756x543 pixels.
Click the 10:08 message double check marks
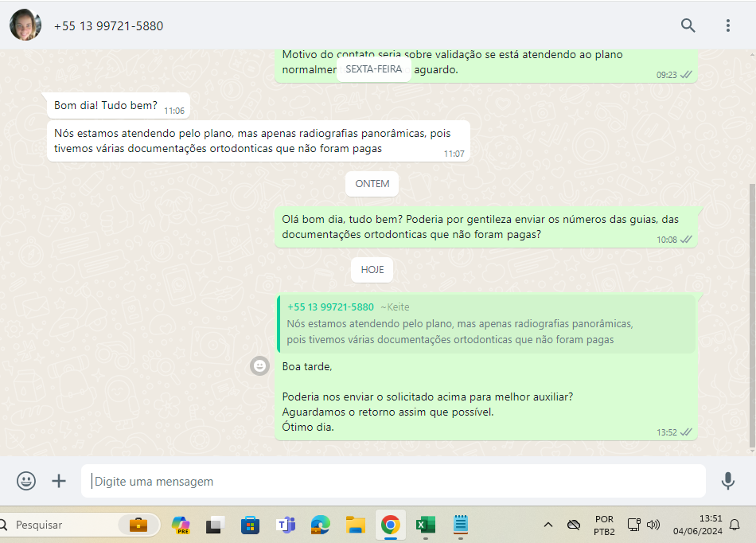pyautogui.click(x=686, y=239)
